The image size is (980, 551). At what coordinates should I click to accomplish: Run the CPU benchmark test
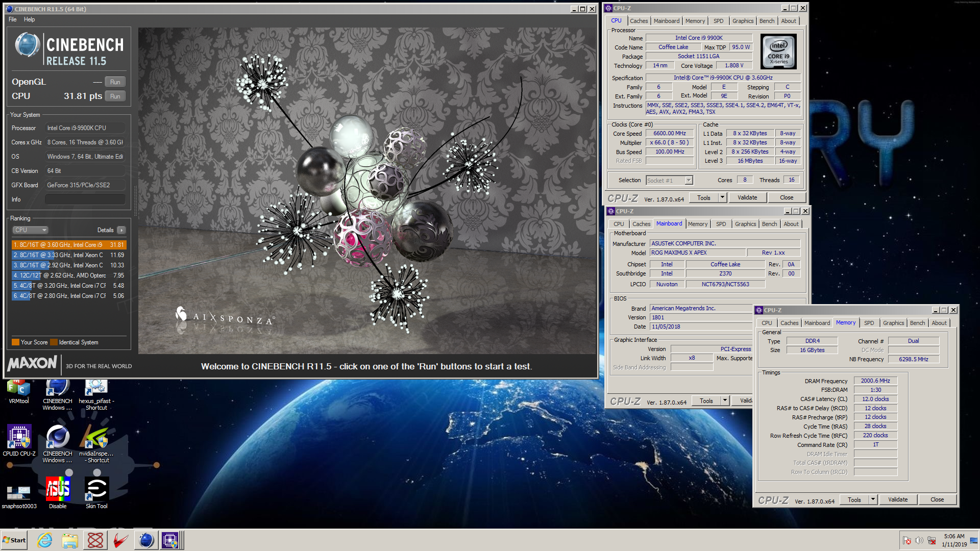[x=115, y=96]
